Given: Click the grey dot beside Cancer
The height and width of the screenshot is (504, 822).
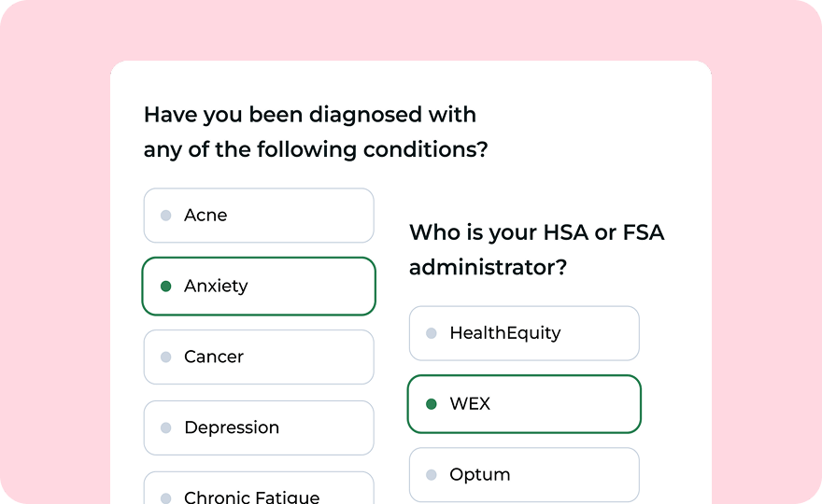Looking at the screenshot, I should [x=166, y=357].
